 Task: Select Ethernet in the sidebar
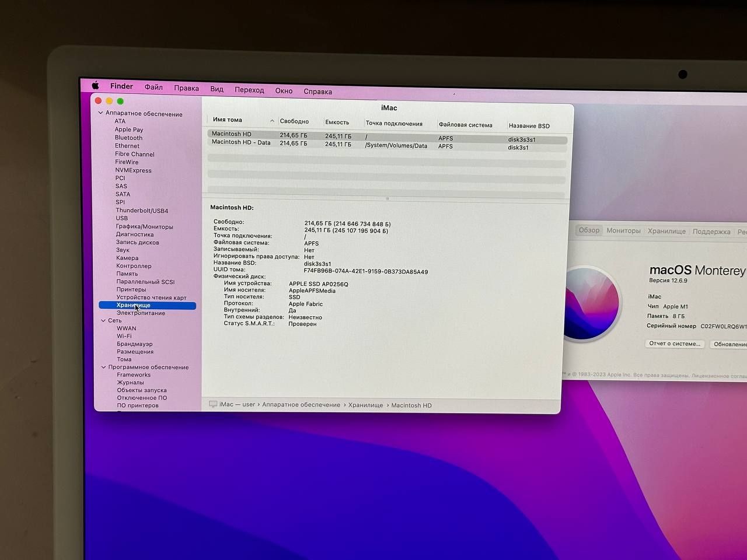coord(127,146)
